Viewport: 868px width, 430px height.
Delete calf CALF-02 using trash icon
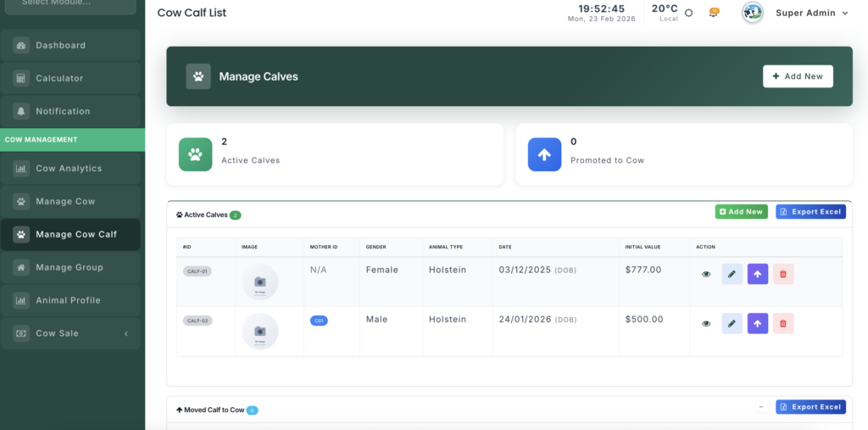click(783, 323)
